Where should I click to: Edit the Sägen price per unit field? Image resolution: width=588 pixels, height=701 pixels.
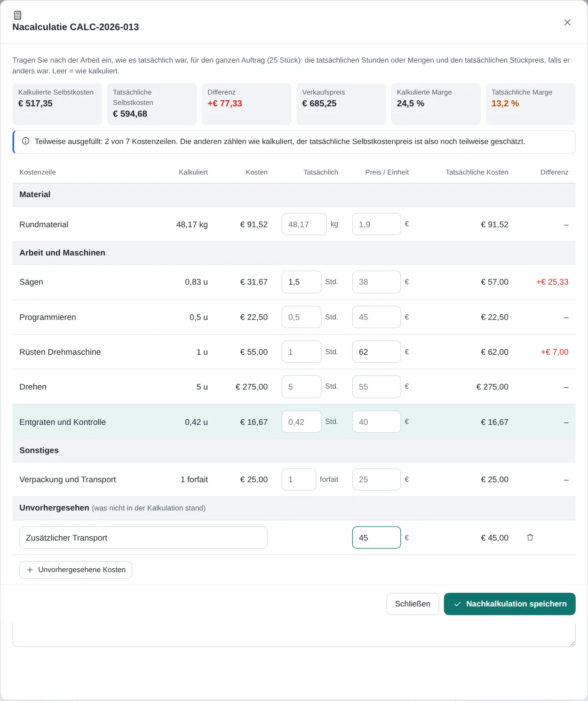[376, 282]
